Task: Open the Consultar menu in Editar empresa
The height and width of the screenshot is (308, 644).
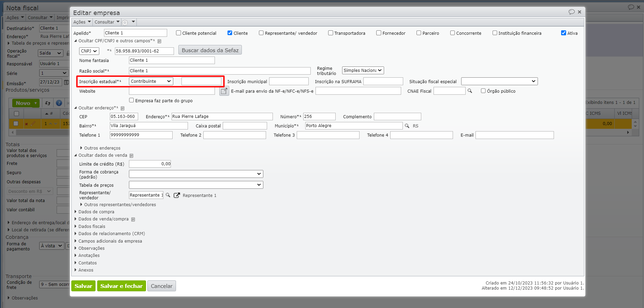Action: click(107, 22)
